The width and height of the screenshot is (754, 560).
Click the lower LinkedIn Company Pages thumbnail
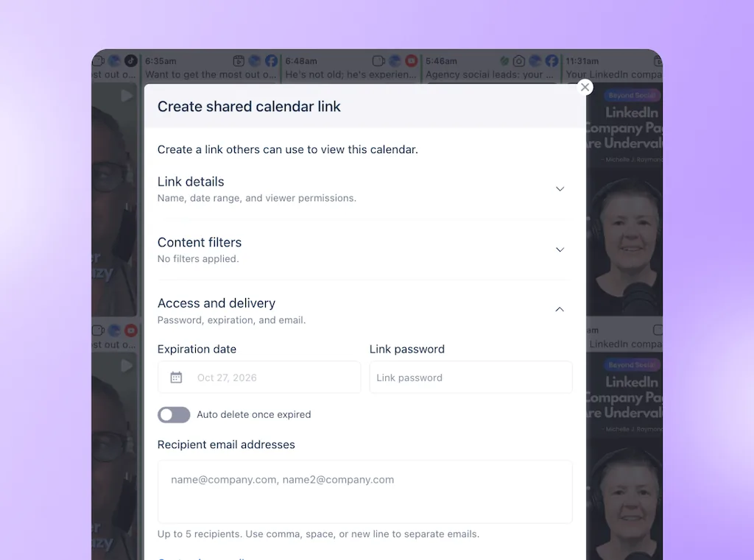click(x=624, y=457)
